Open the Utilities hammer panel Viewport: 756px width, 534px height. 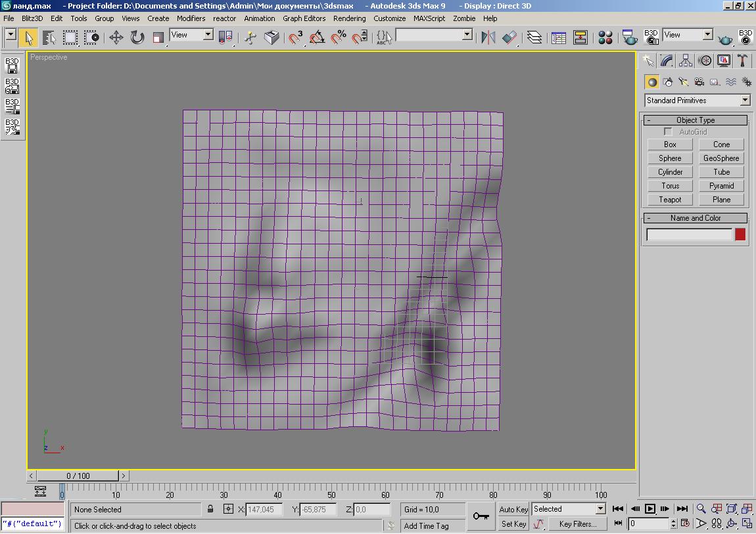click(x=743, y=61)
